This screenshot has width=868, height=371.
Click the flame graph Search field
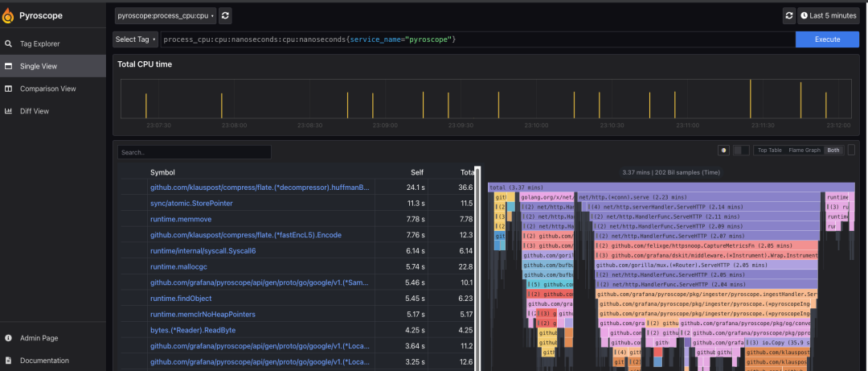(194, 152)
